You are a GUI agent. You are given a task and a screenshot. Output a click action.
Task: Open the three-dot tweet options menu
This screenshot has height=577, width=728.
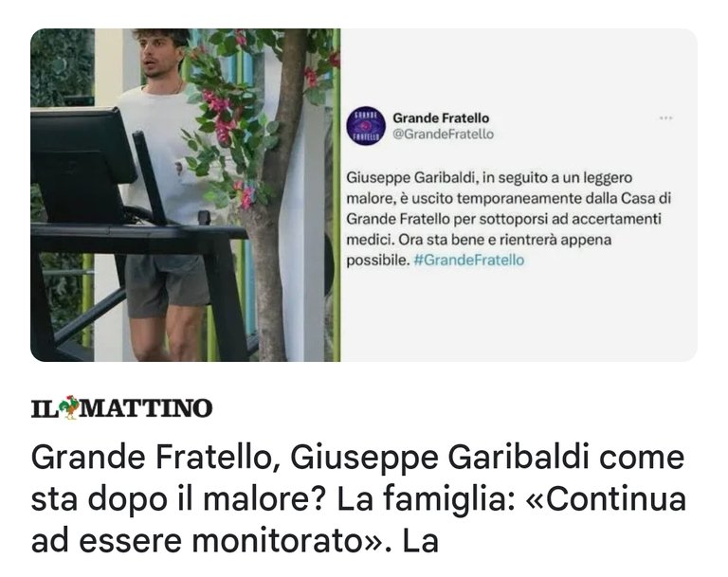pyautogui.click(x=665, y=117)
